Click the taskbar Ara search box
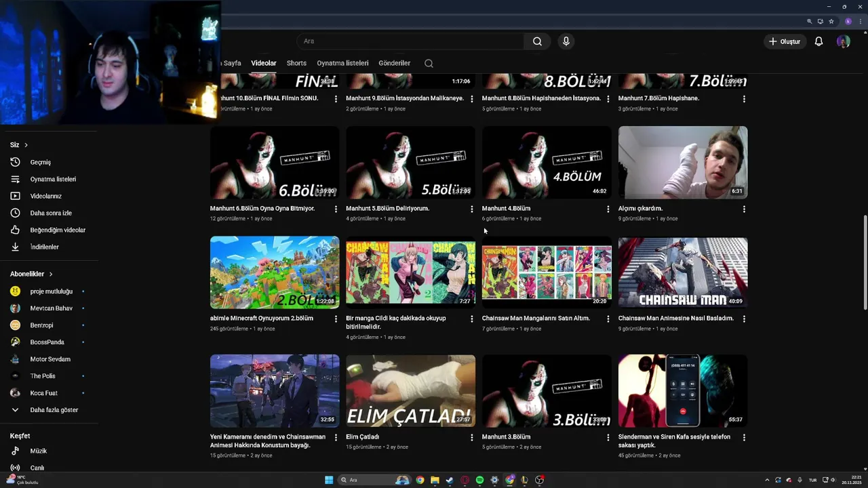 tap(375, 480)
